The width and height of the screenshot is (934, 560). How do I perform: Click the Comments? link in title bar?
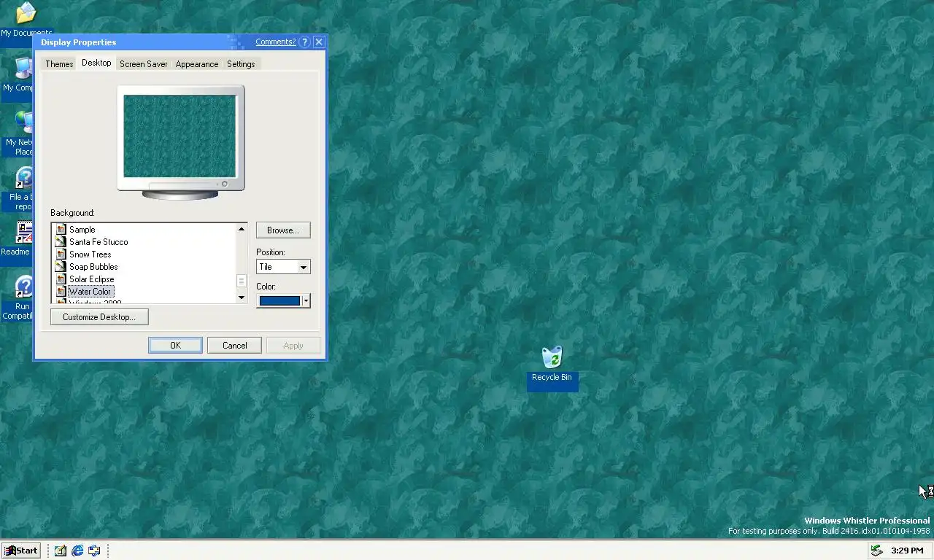[276, 42]
